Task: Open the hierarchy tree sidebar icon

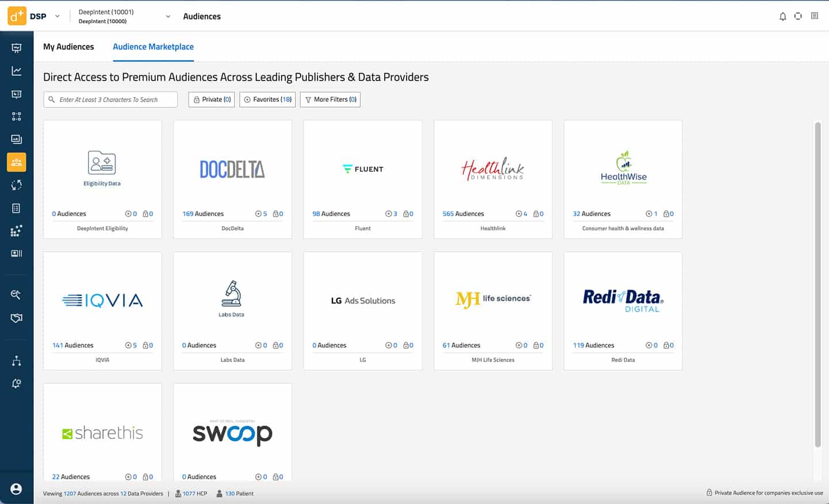Action: 16,361
